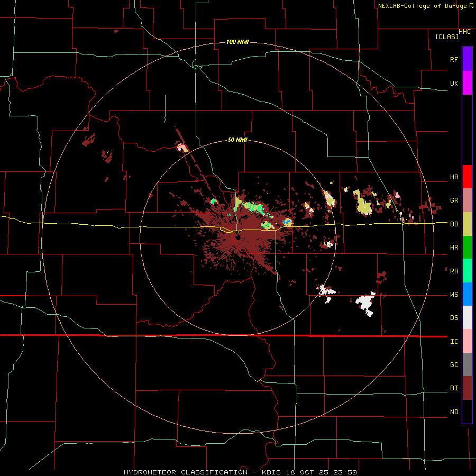Click the 'GC' legend label

[x=454, y=365]
